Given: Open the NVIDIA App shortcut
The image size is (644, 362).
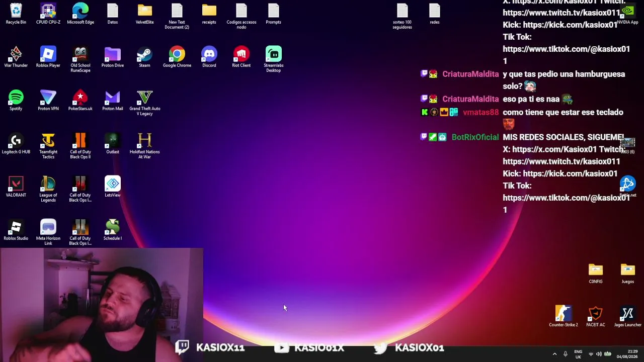Looking at the screenshot, I should (x=628, y=14).
